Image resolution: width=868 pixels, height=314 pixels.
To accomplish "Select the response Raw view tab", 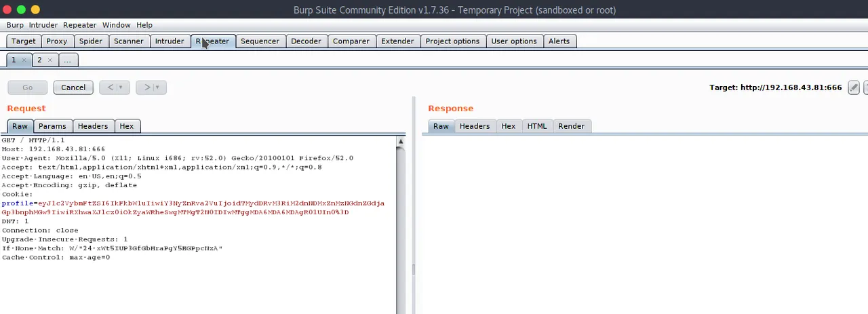I will click(x=441, y=126).
